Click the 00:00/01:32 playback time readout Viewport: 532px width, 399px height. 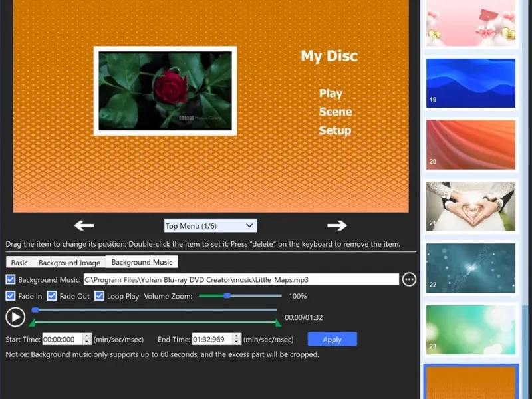304,318
